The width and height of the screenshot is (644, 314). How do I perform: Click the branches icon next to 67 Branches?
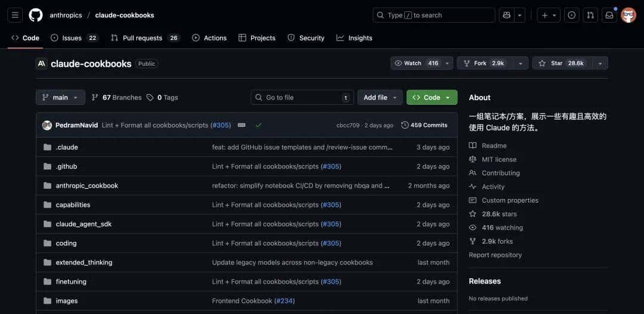95,97
